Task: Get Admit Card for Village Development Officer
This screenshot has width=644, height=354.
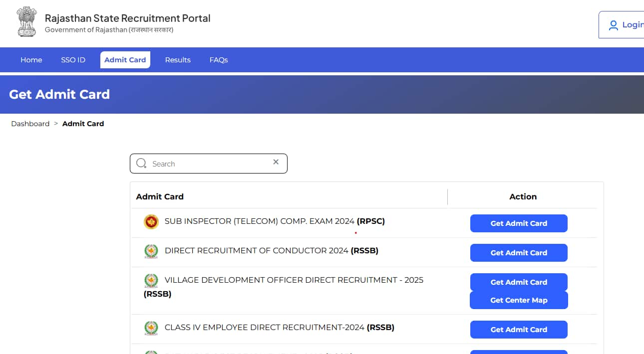Action: click(x=519, y=282)
